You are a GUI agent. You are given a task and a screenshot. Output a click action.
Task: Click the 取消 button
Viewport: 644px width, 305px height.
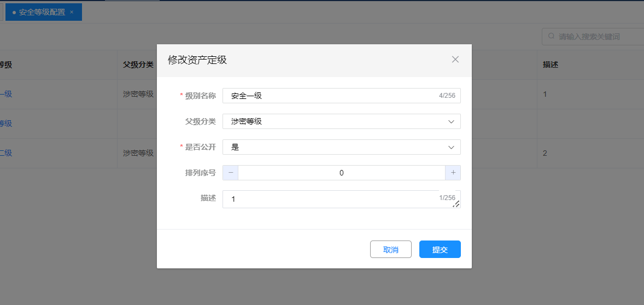(x=390, y=249)
